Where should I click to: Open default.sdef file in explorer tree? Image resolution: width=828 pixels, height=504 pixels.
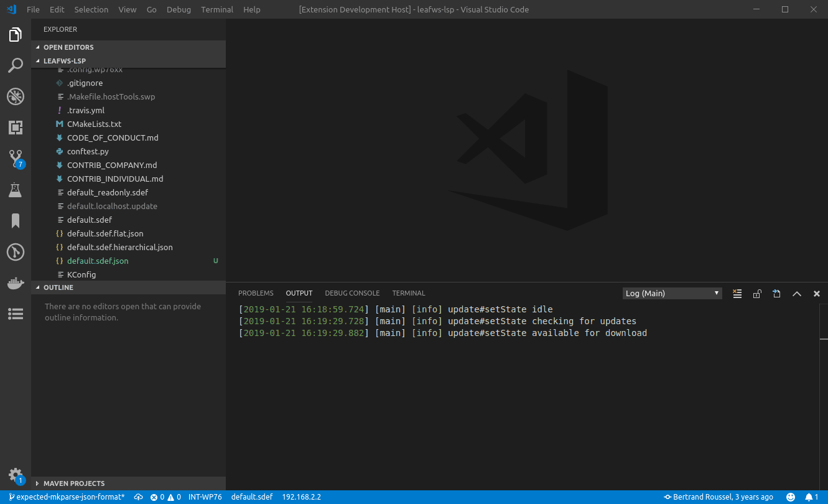click(128, 220)
